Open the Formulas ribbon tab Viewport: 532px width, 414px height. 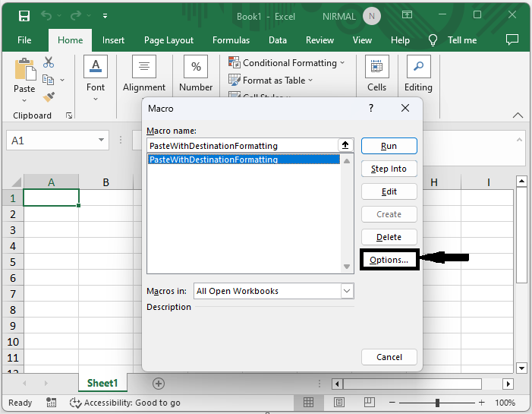[231, 40]
